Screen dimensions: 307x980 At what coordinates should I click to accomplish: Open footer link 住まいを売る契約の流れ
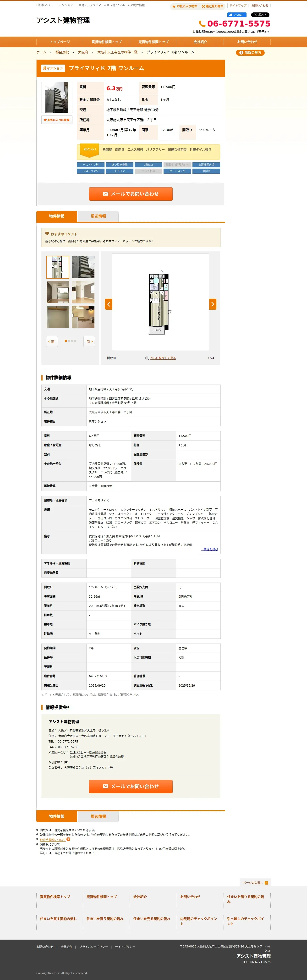coord(152,918)
